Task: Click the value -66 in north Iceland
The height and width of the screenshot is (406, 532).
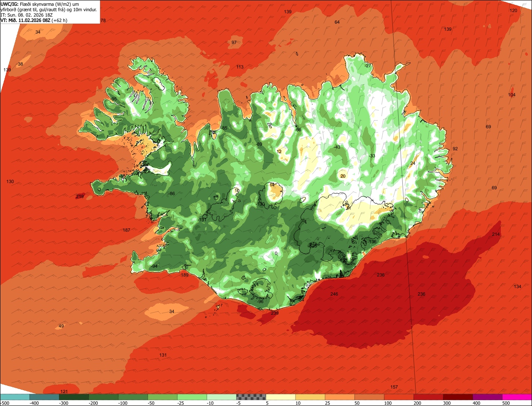Action: [298, 130]
